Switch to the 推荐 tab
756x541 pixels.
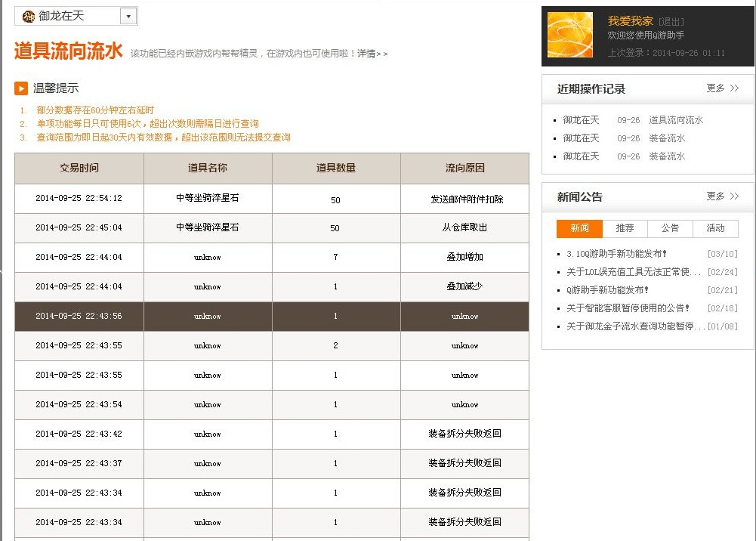pos(625,228)
